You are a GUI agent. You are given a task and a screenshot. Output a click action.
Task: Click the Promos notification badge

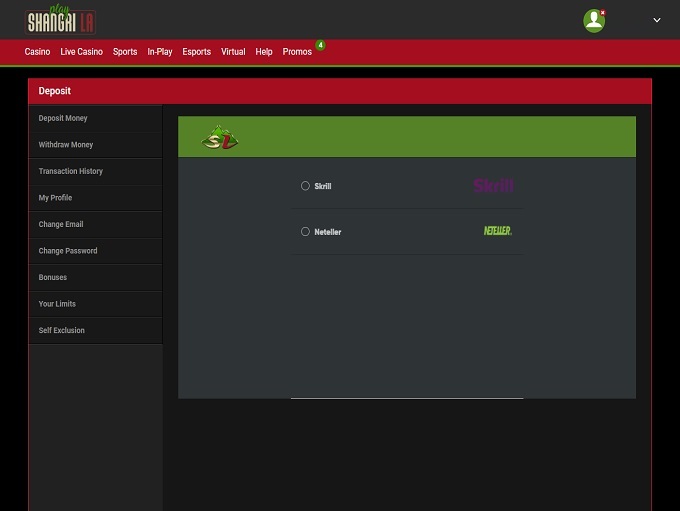[320, 45]
